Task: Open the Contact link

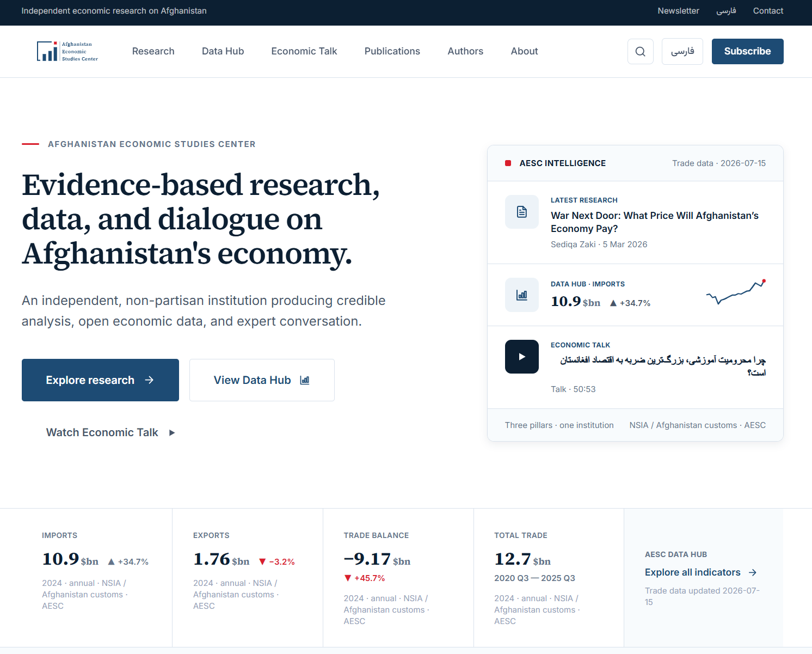Action: click(768, 11)
